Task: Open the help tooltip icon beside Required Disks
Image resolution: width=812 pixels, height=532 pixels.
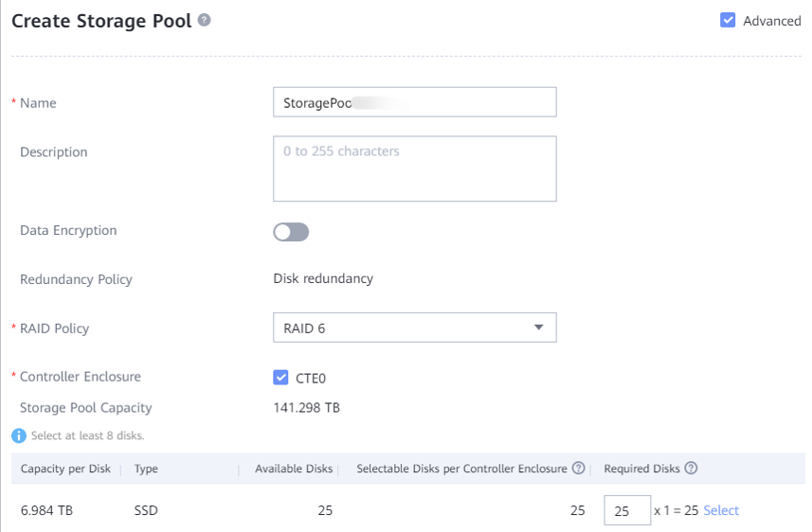Action: tap(692, 469)
